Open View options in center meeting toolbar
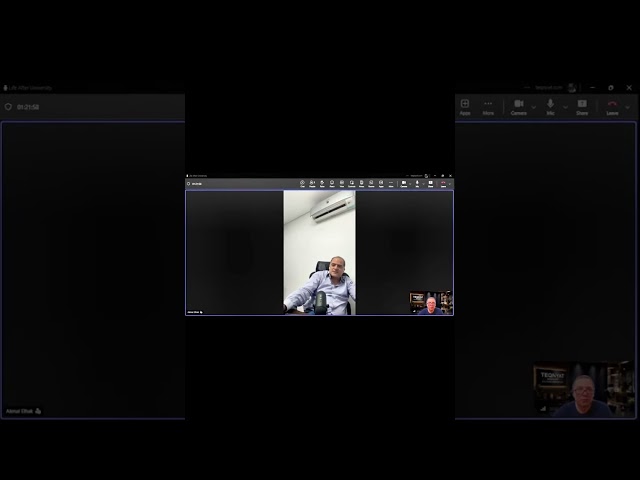Image resolution: width=640 pixels, height=480 pixels. [342, 184]
